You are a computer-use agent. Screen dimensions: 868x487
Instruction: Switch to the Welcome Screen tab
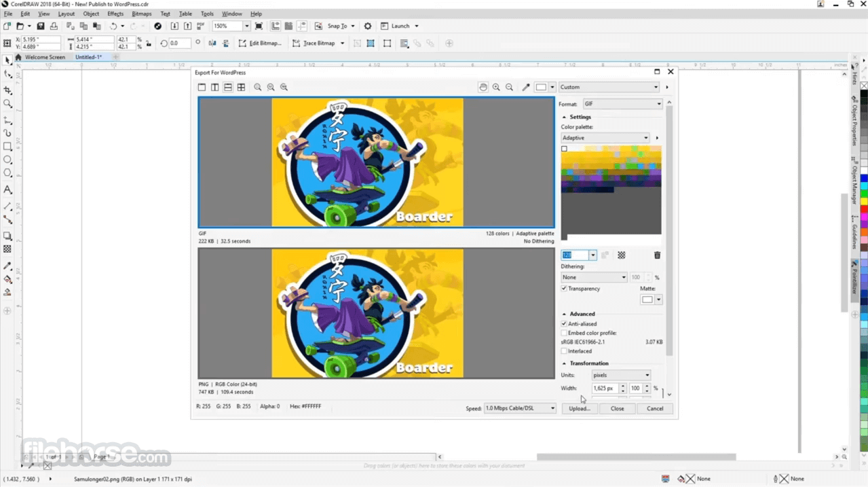point(44,57)
